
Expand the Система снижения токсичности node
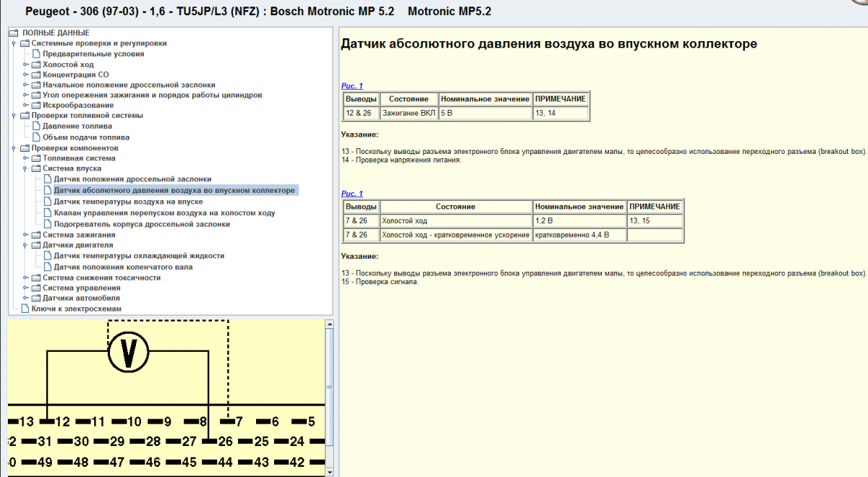pos(25,278)
